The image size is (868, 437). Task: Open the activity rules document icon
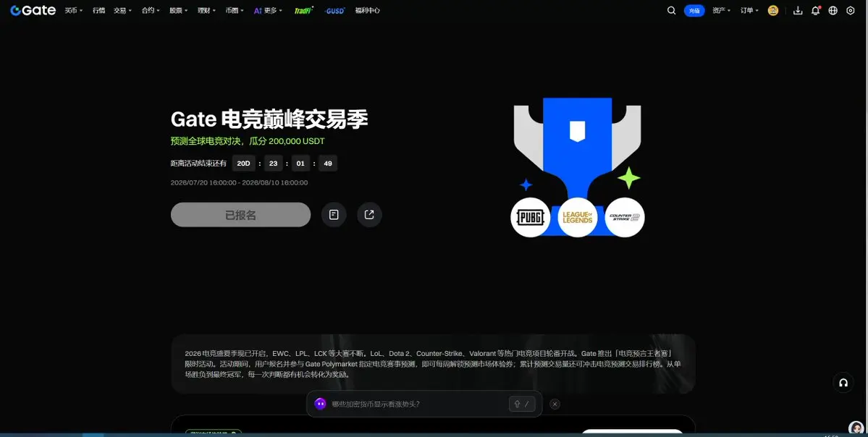(x=334, y=215)
